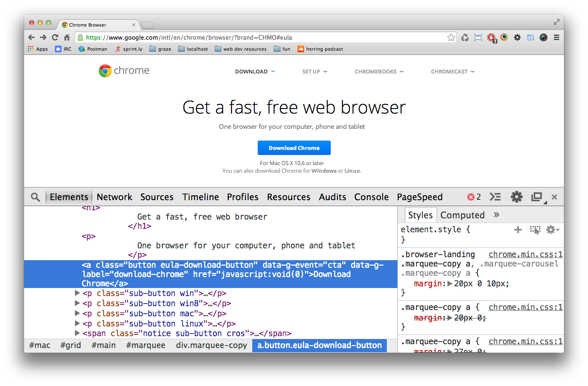This screenshot has height=386, width=588.
Task: Click the Download Chrome button
Action: coord(294,148)
